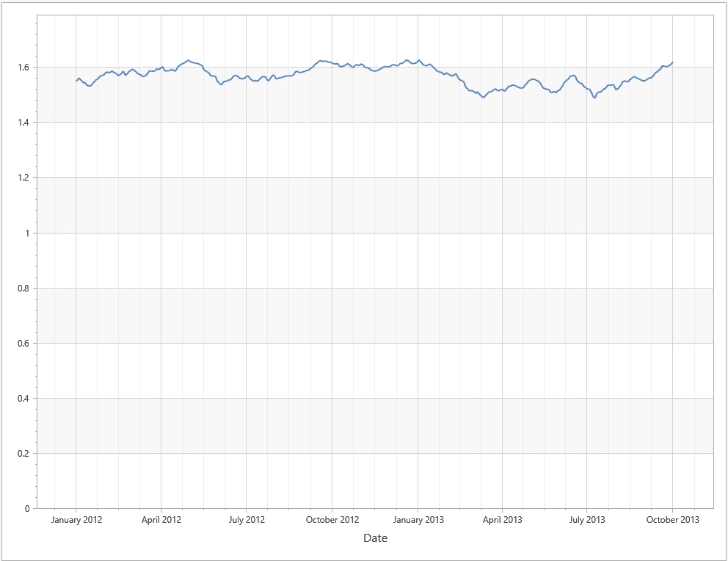Click the 'July 2013' x-axis label

click(x=587, y=520)
